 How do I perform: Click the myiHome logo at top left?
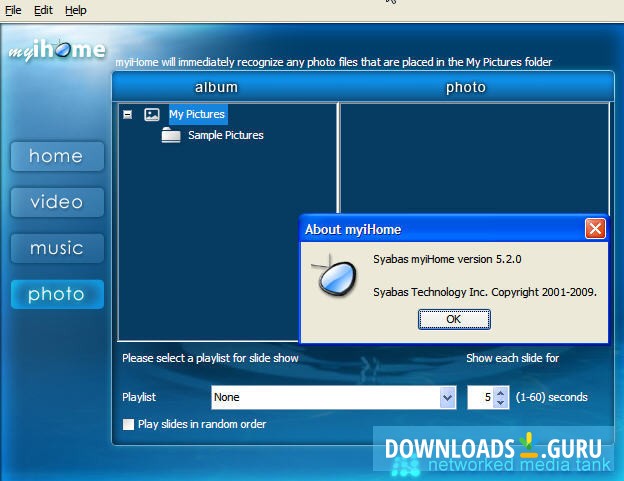coord(57,51)
